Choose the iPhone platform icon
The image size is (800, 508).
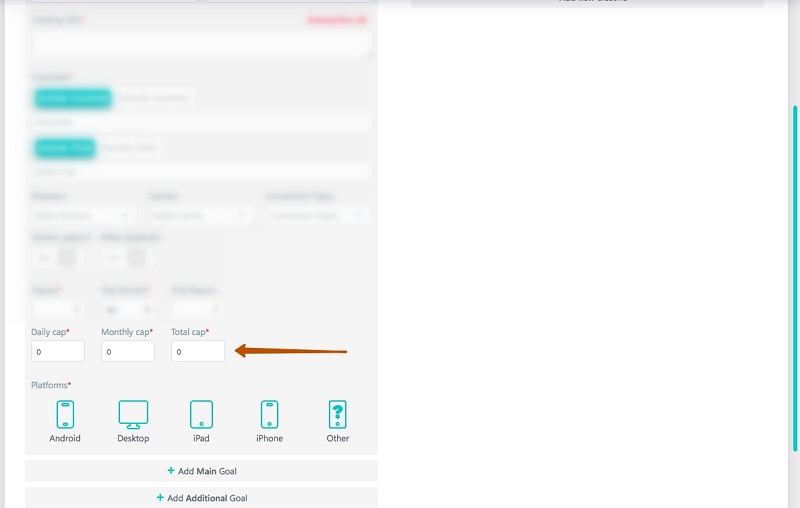269,414
